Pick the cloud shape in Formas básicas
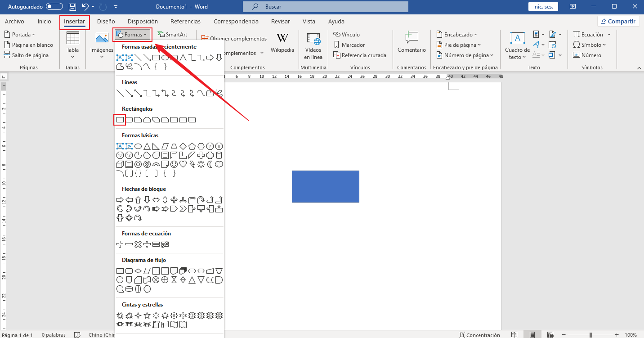Screen dimensions: 644x338 pos(219,164)
